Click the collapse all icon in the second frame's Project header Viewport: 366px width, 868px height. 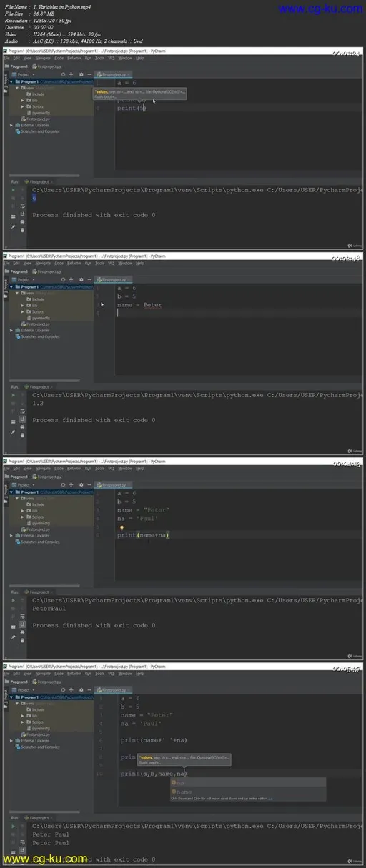point(71,280)
